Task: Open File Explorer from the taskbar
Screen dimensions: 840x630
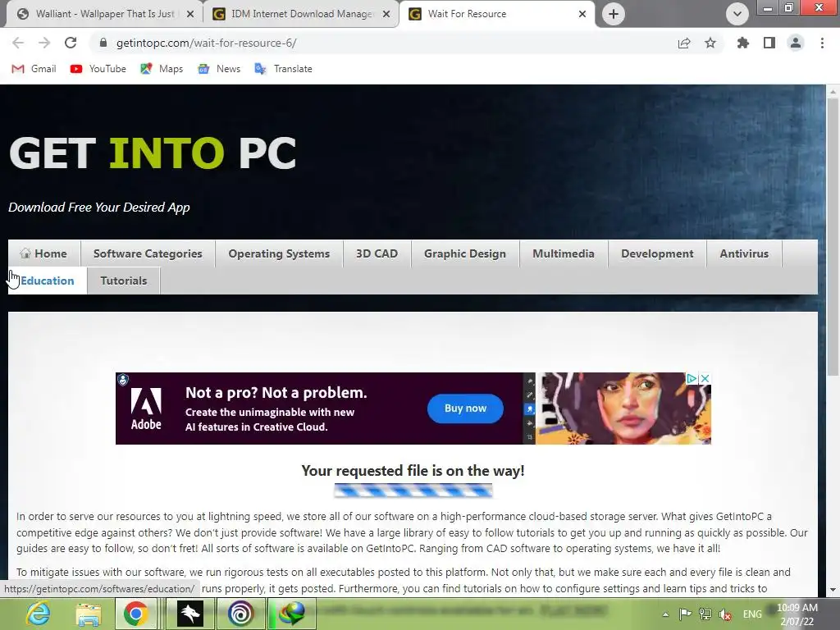Action: tap(88, 614)
